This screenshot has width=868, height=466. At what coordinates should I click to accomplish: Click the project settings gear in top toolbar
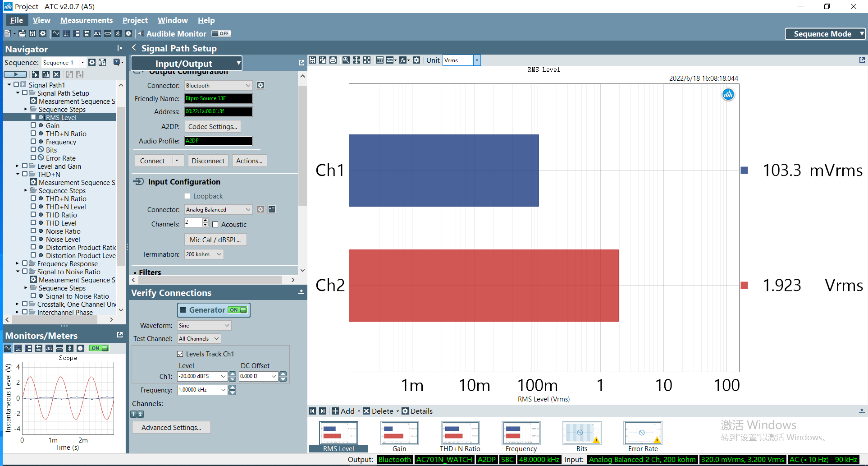[43, 33]
